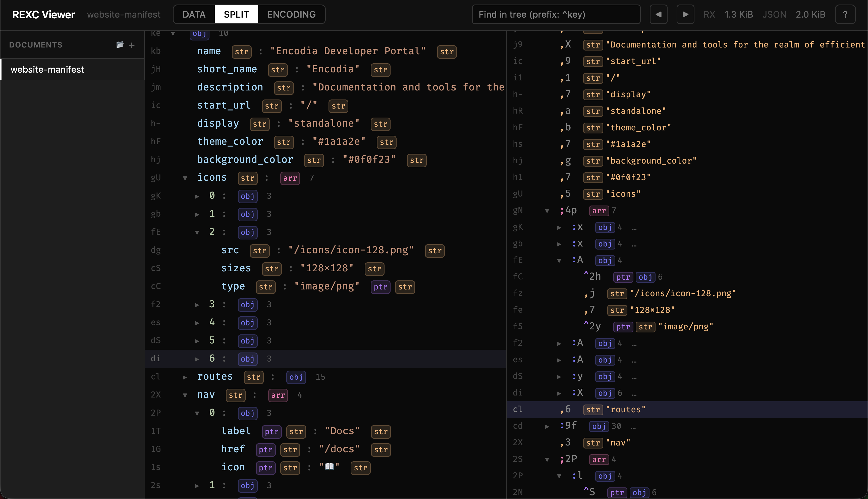Screen dimensions: 868x499
Task: Click ptr badge on ^S encoding row
Action: [x=617, y=493]
